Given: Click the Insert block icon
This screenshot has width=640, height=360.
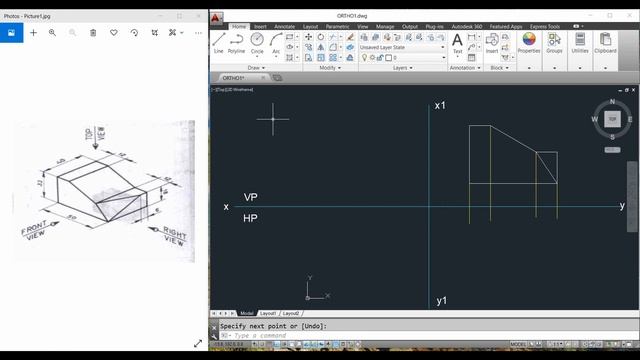Looking at the screenshot, I should tap(492, 43).
